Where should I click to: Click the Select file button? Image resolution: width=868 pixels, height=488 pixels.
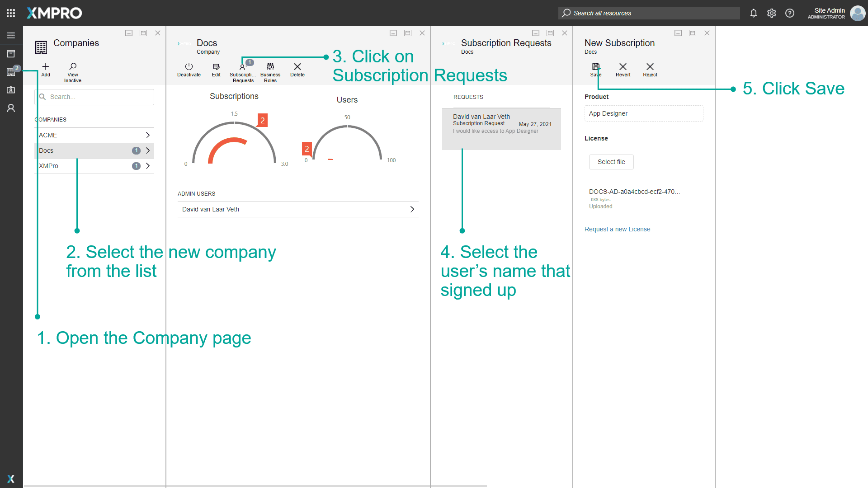[x=611, y=162]
